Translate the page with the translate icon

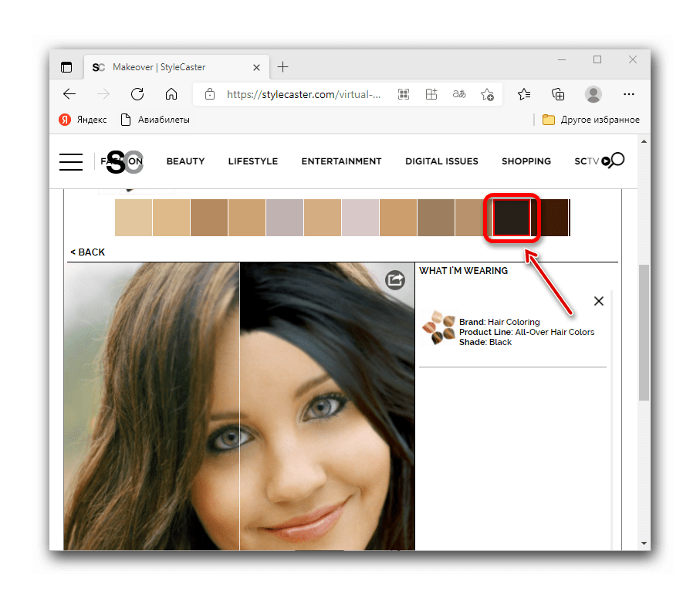459,94
